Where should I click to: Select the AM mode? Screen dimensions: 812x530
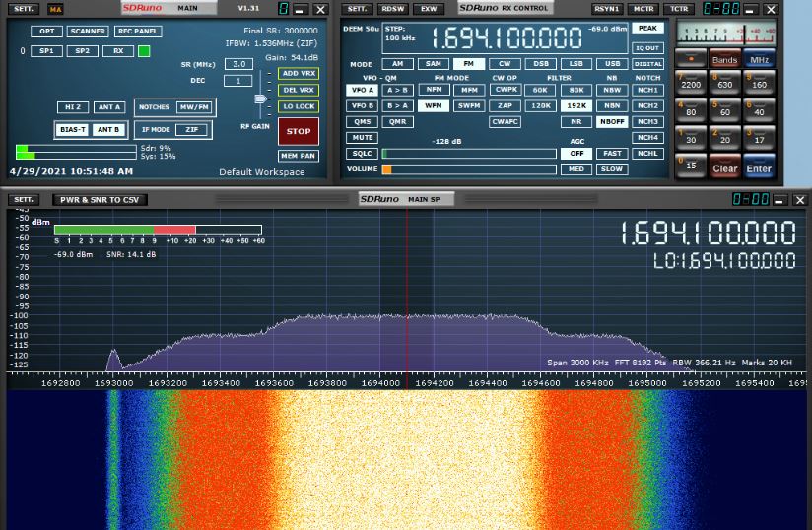[398, 64]
